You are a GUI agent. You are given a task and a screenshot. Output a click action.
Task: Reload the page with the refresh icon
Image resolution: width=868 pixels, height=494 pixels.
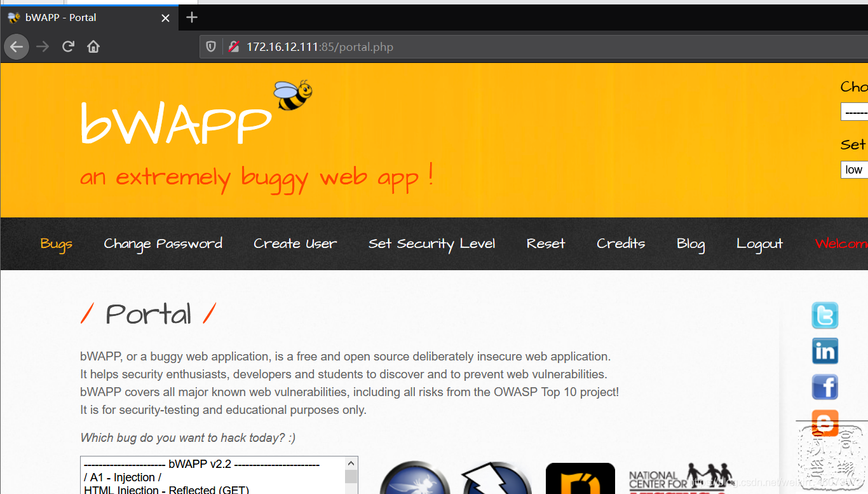pos(68,46)
